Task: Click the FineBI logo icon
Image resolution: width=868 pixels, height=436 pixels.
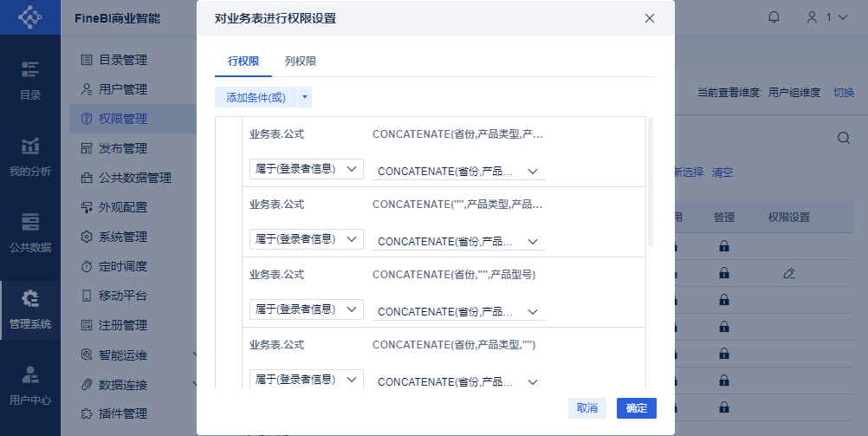Action: point(30,17)
